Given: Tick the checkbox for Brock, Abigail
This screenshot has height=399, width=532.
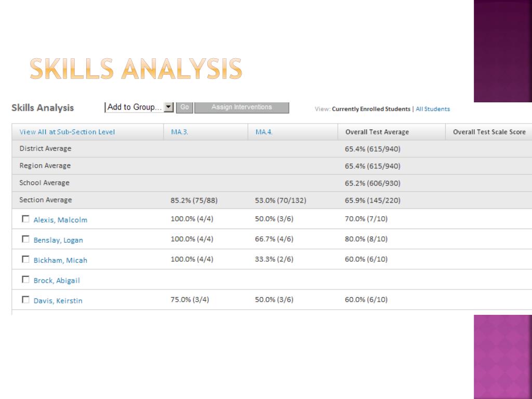Looking at the screenshot, I should coord(25,279).
